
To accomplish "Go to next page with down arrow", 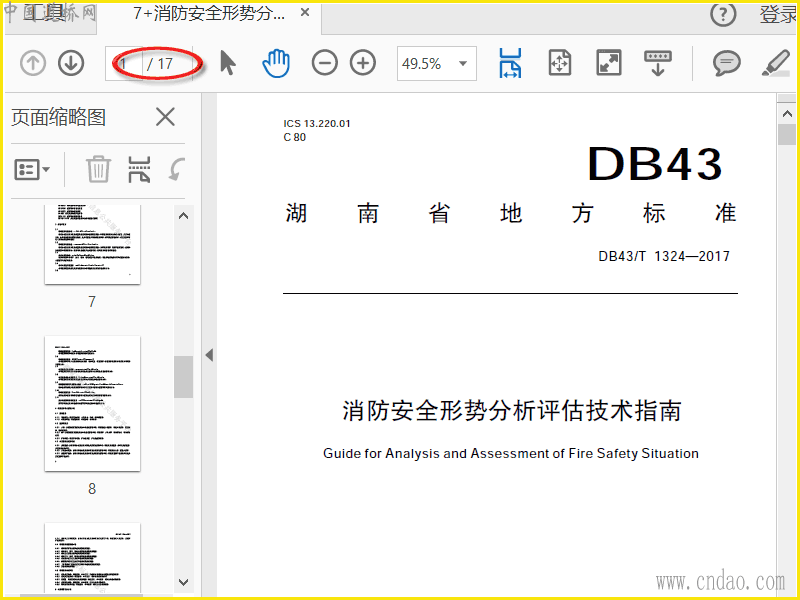I will tap(71, 63).
